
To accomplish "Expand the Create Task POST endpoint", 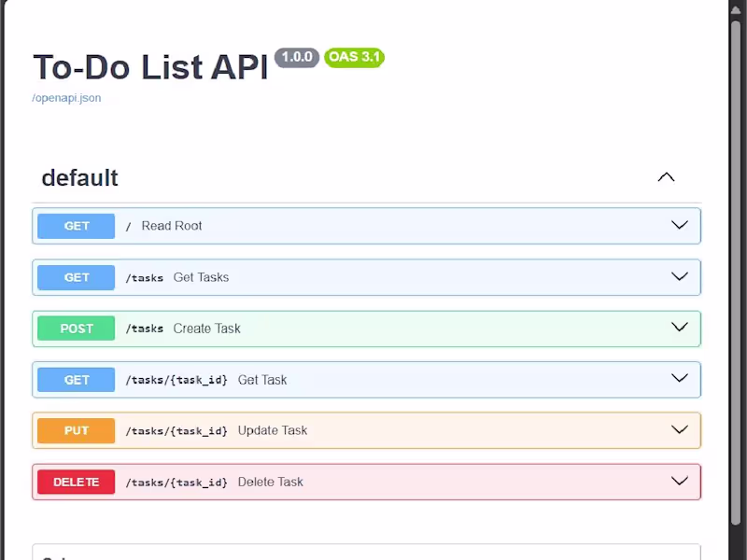I will coord(680,328).
